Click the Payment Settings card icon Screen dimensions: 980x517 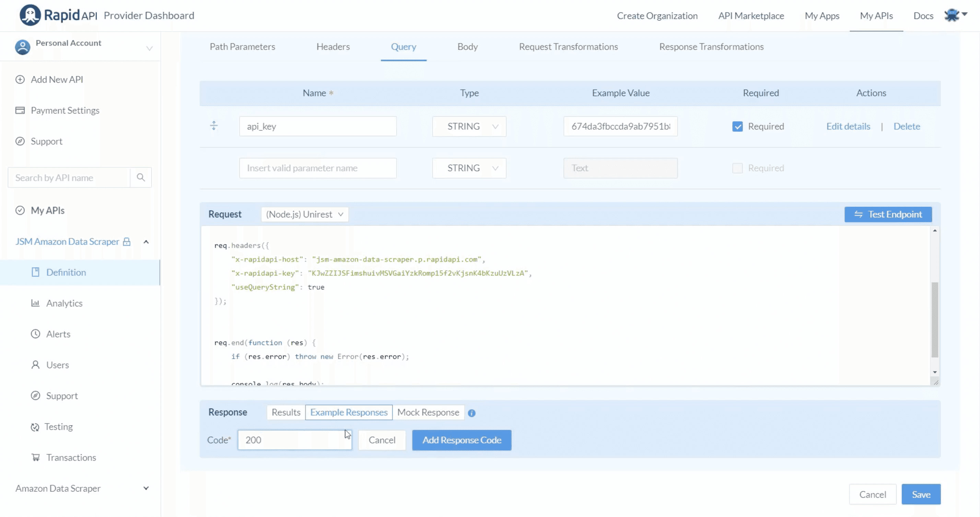tap(20, 110)
